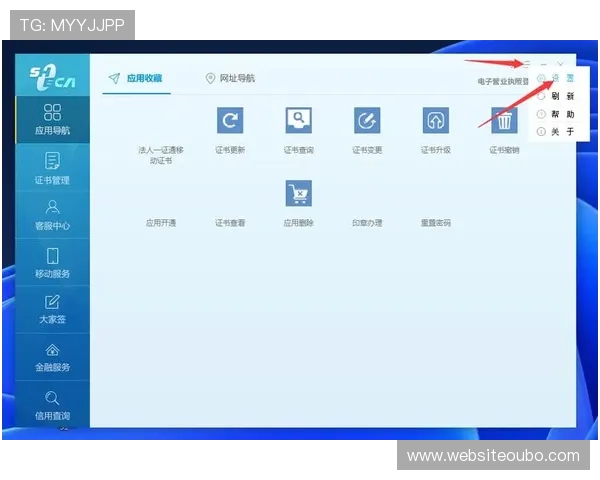600x480 pixels.
Task: Open 证书管理 in the sidebar
Action: pos(52,168)
